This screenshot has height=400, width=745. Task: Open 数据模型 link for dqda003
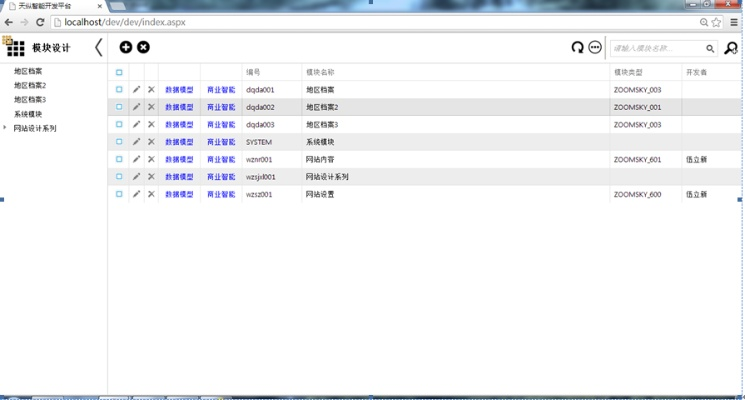click(179, 124)
